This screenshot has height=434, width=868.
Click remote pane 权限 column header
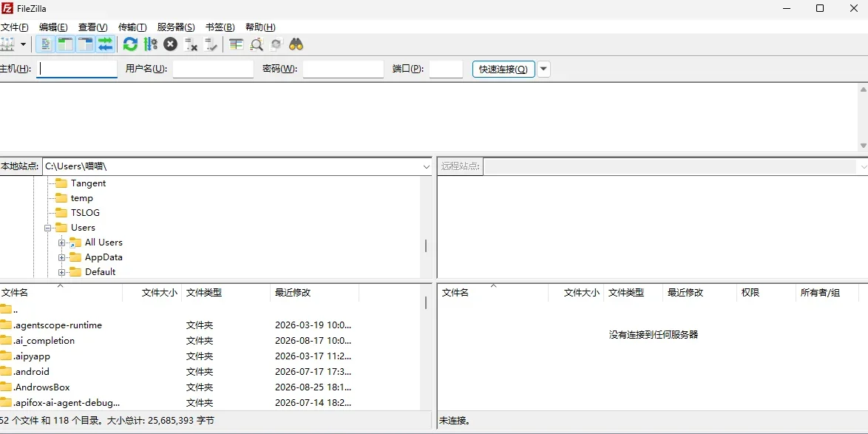click(767, 293)
